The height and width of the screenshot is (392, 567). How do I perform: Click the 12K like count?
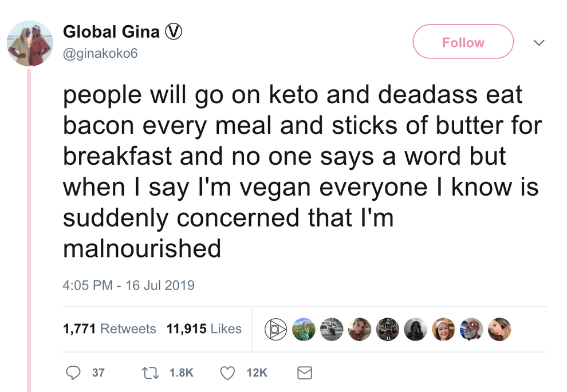point(257,373)
